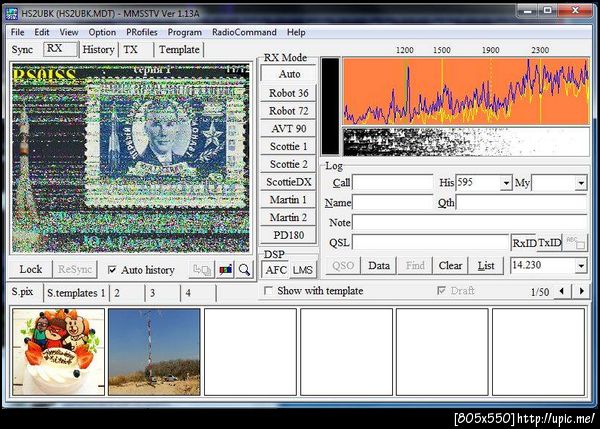Screen dimensions: 600x429
Task: Open the Help menu
Action: pyautogui.click(x=296, y=32)
